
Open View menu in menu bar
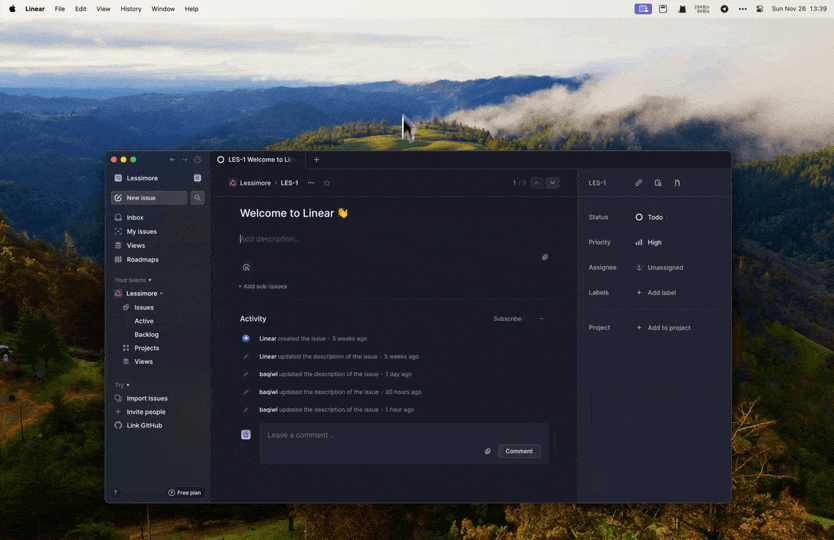103,9
